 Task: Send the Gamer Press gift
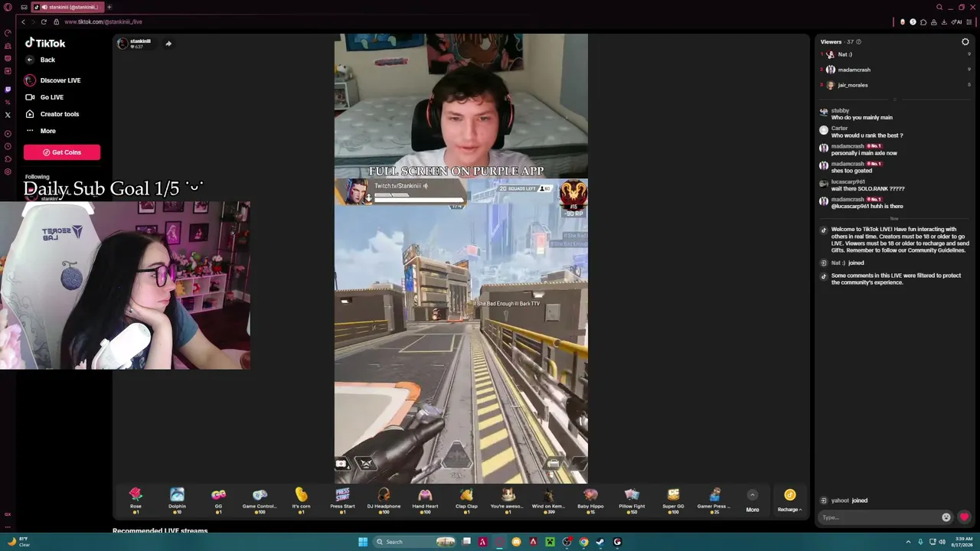coord(714,499)
